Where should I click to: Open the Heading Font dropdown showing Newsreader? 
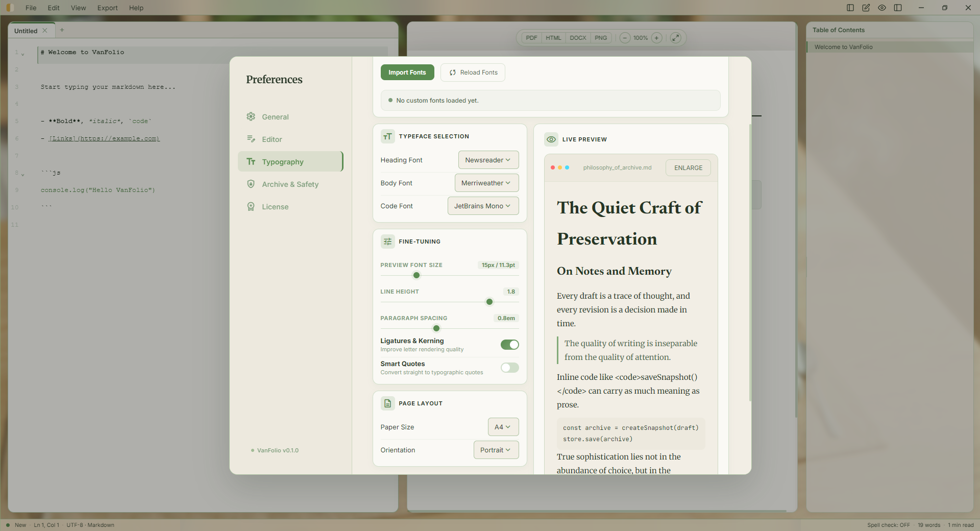click(x=488, y=160)
